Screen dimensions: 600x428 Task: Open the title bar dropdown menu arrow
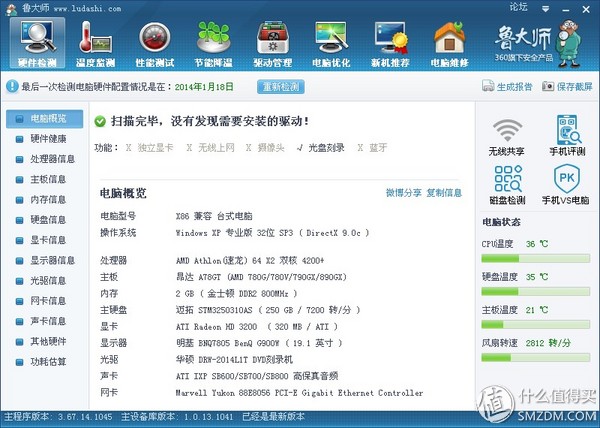(545, 9)
